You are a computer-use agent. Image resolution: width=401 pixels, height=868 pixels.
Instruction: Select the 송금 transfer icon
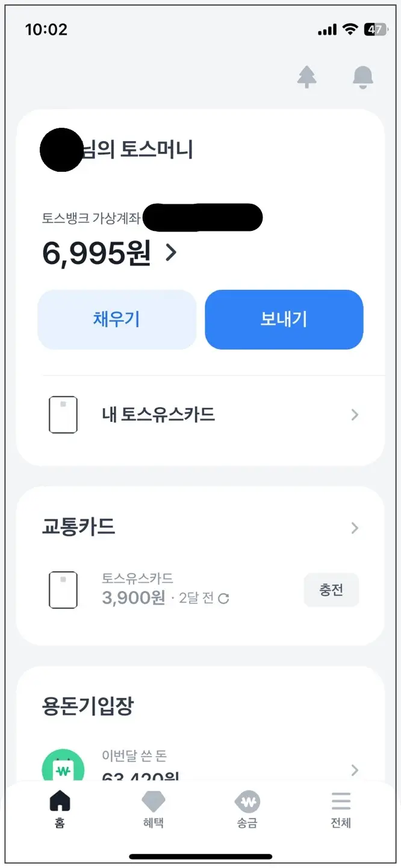click(247, 803)
